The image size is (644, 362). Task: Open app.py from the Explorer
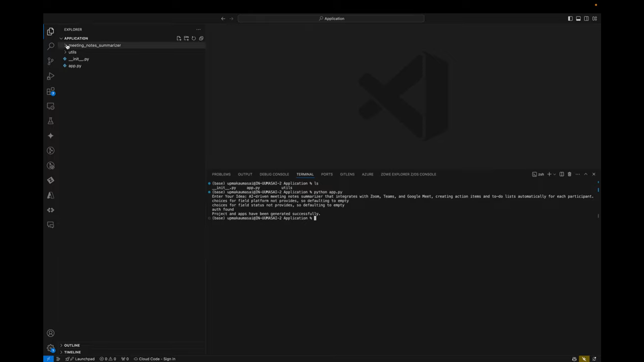click(x=75, y=66)
